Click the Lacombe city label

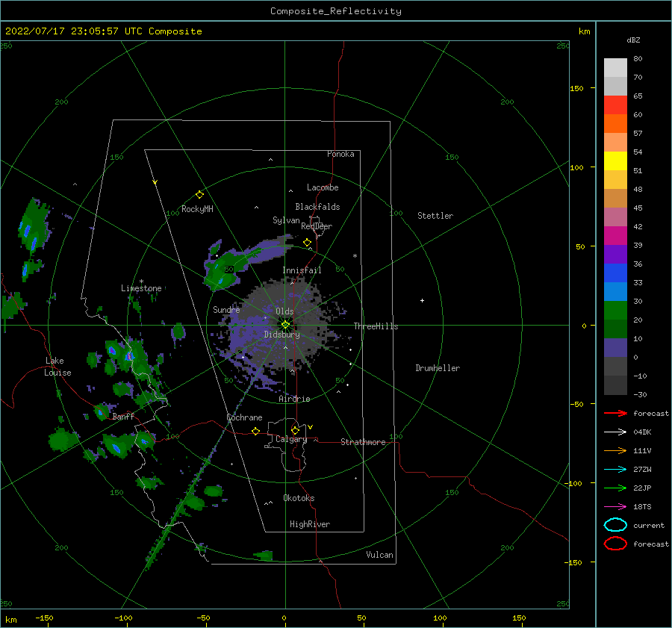[323, 187]
